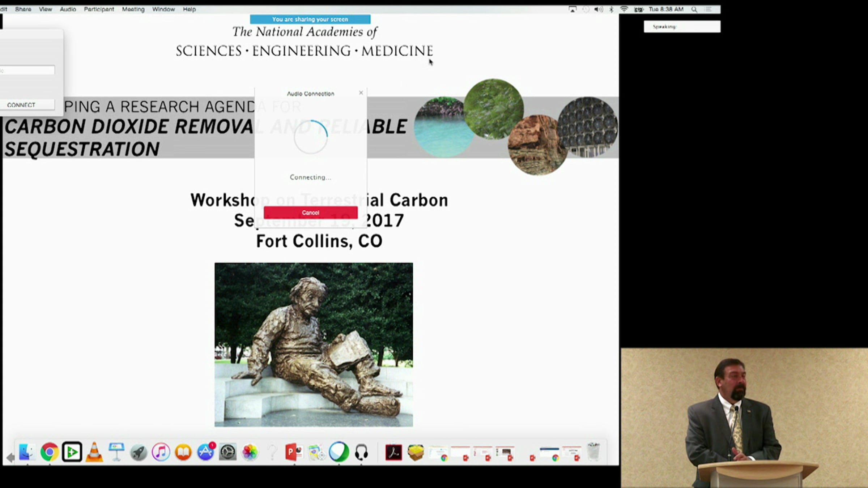Open the Share menu
The width and height of the screenshot is (868, 488).
(x=23, y=9)
